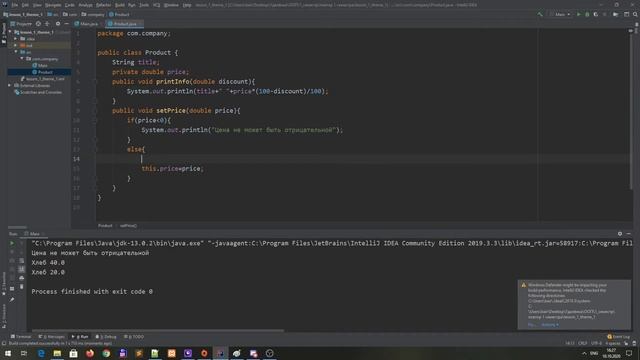Click the Collapse All icon in Project panel
This screenshot has height=360, width=640.
pyautogui.click(x=47, y=24)
